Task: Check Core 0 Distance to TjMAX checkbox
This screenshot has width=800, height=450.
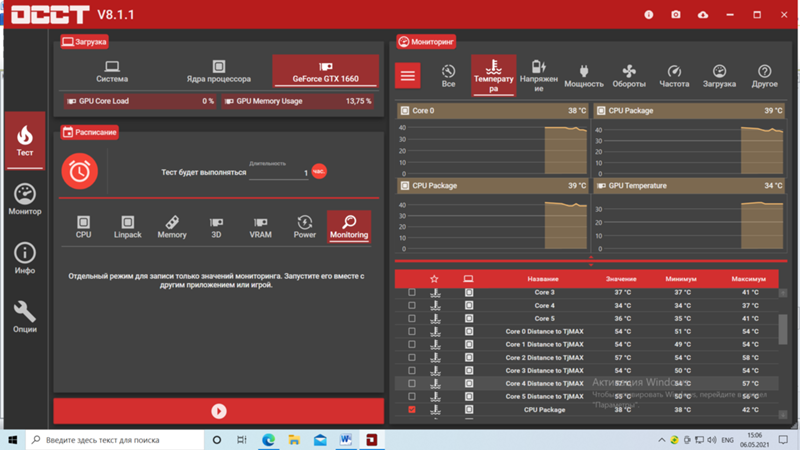Action: click(x=412, y=332)
